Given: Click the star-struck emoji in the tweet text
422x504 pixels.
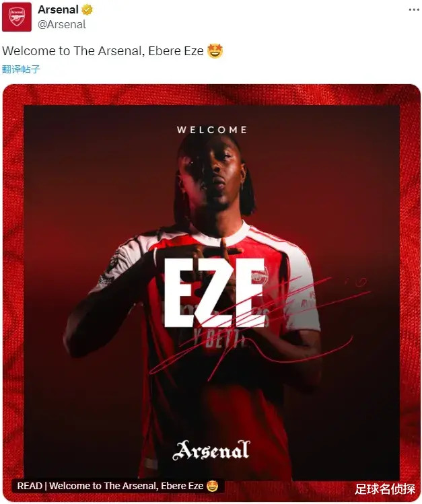Looking at the screenshot, I should click(215, 51).
